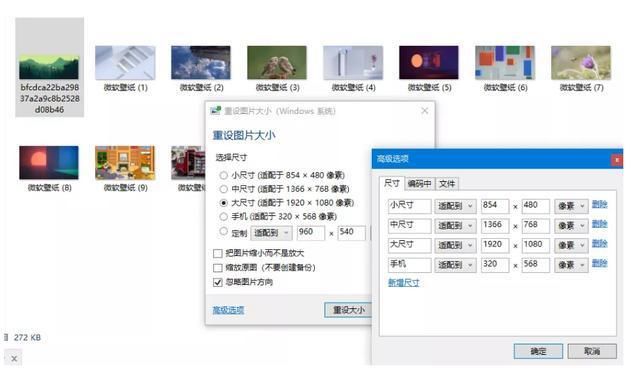Click the 大尺寸 name field

tap(409, 245)
